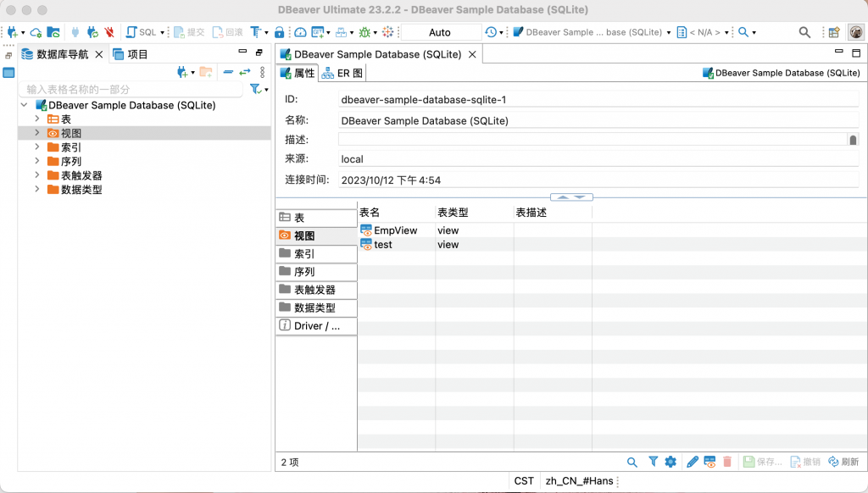Click the 刷新 refresh button
Image resolution: width=868 pixels, height=493 pixels.
(845, 462)
